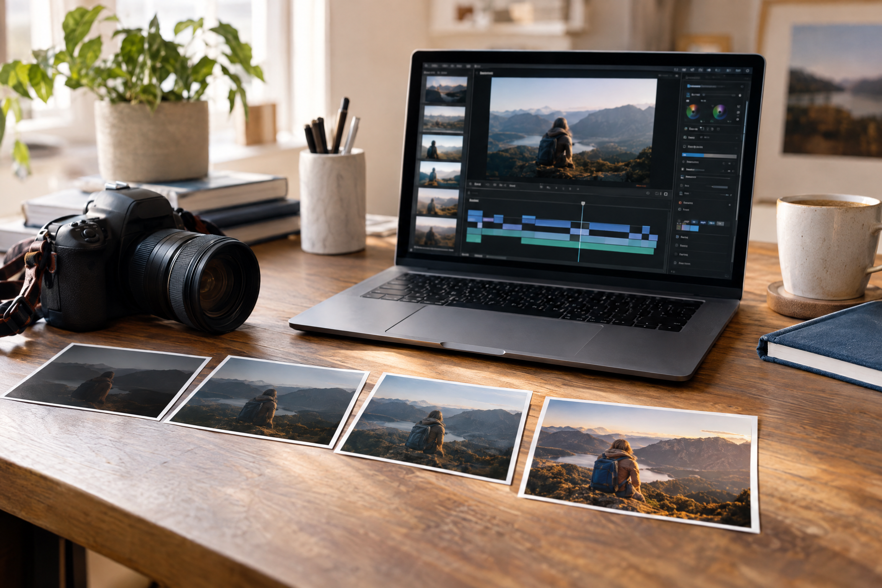This screenshot has width=882, height=588.
Task: Click the bright blue swatch in lower right panel
Action: click(x=694, y=229)
